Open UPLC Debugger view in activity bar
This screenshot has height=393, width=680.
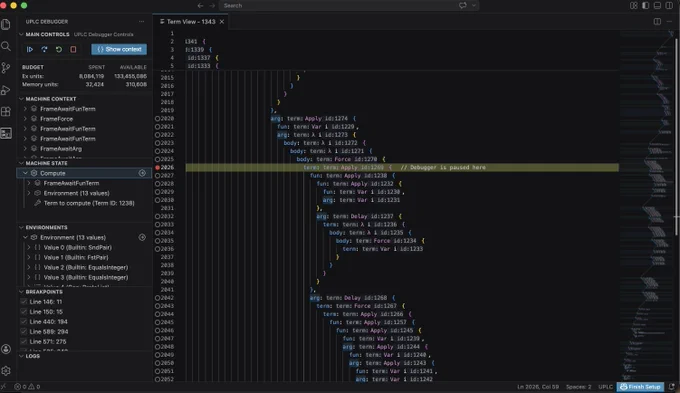pyautogui.click(x=6, y=133)
